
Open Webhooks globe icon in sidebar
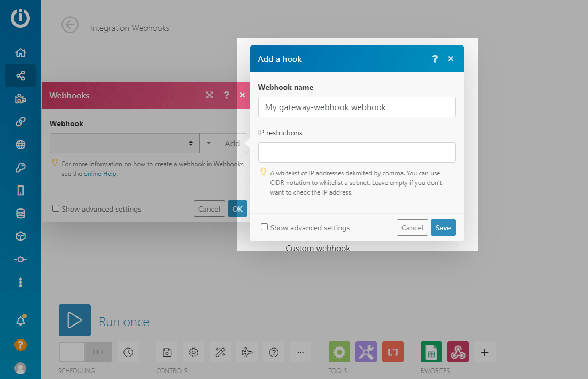click(20, 144)
